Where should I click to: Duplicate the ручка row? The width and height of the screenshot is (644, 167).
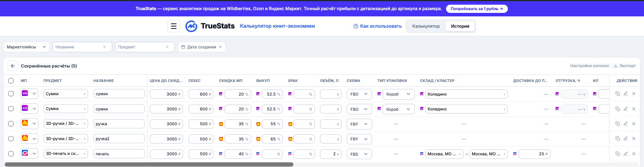[x=618, y=124]
